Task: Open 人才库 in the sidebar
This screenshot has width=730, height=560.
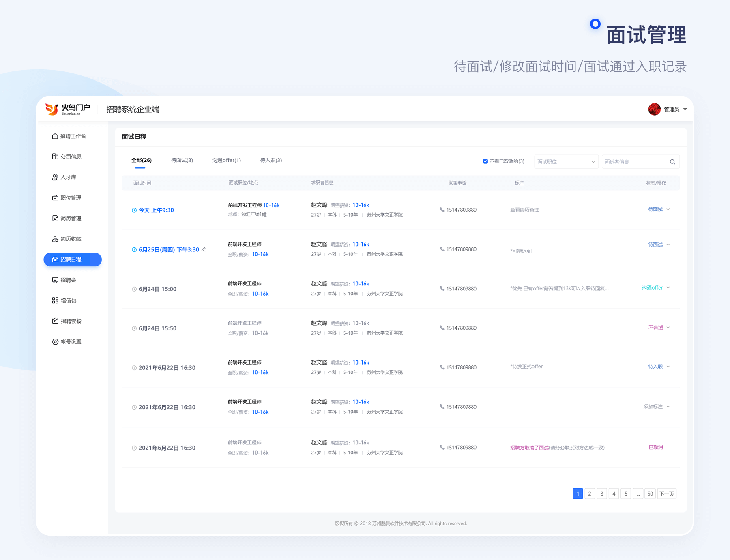Action: tap(64, 177)
